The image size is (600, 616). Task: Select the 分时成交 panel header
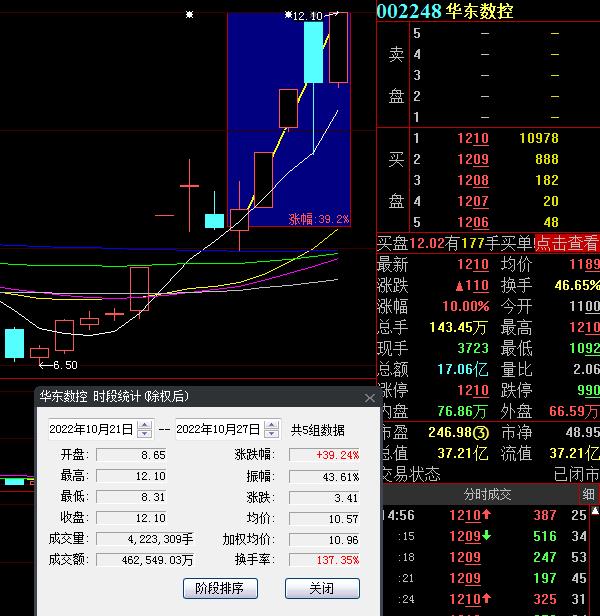click(487, 494)
